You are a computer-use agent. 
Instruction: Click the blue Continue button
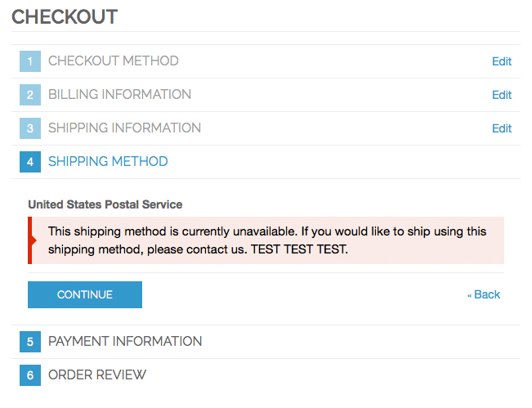click(x=85, y=294)
